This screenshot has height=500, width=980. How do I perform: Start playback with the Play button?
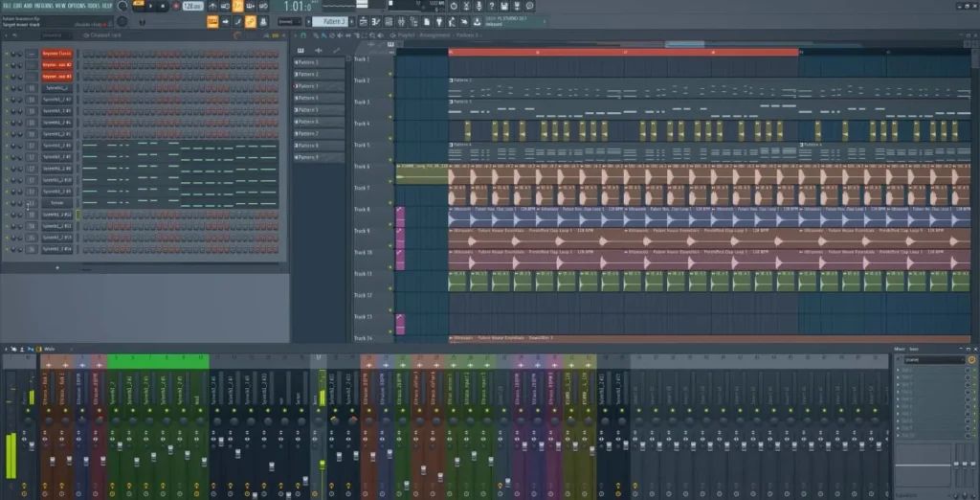150,6
